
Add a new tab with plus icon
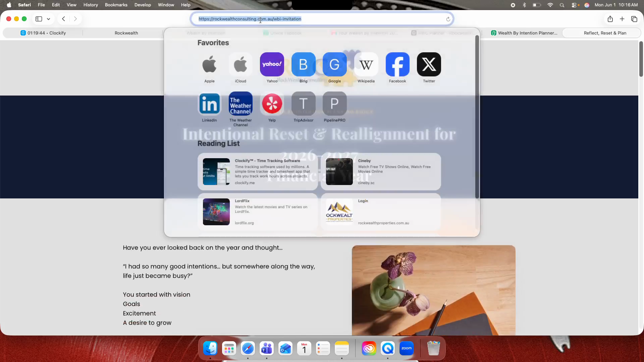(622, 19)
